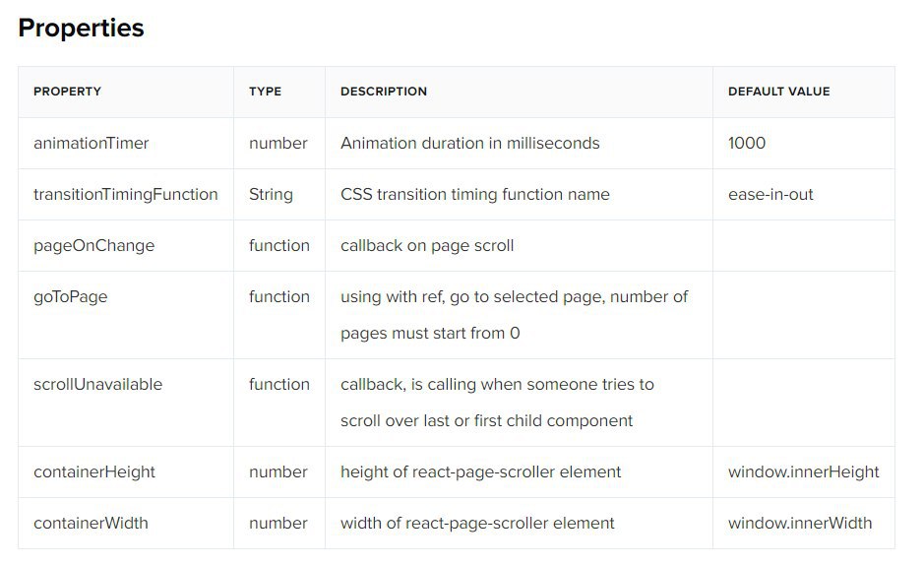Click the pageOnChange property name
Screen dimensions: 924x564
pos(93,245)
